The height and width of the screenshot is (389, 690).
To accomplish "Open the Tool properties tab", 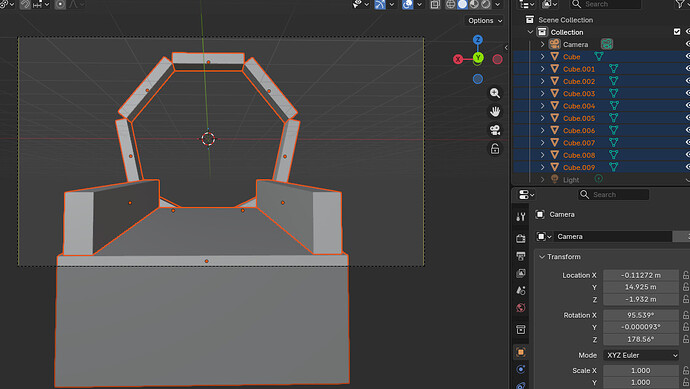I will (521, 216).
